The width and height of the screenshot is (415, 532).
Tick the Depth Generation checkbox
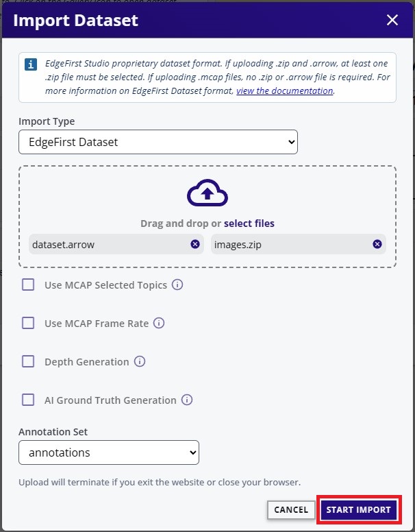[x=28, y=361]
